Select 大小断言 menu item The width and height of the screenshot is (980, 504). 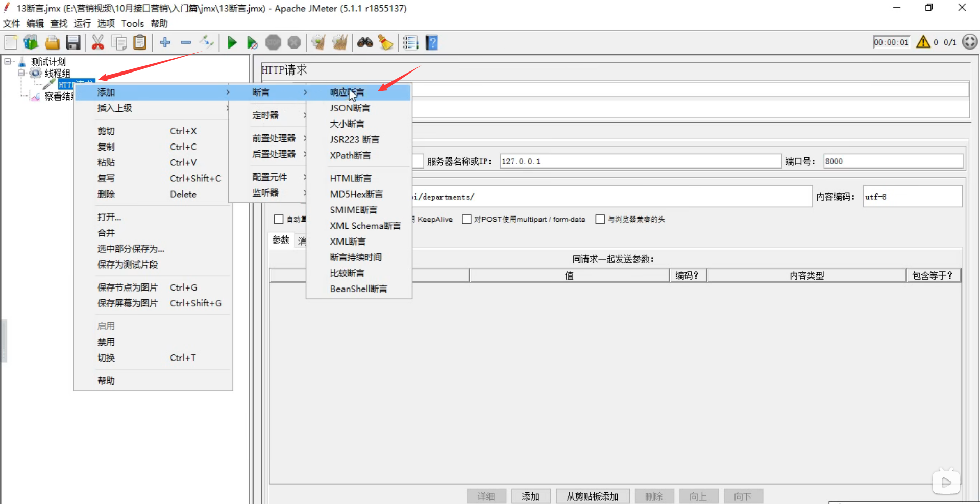pos(359,124)
